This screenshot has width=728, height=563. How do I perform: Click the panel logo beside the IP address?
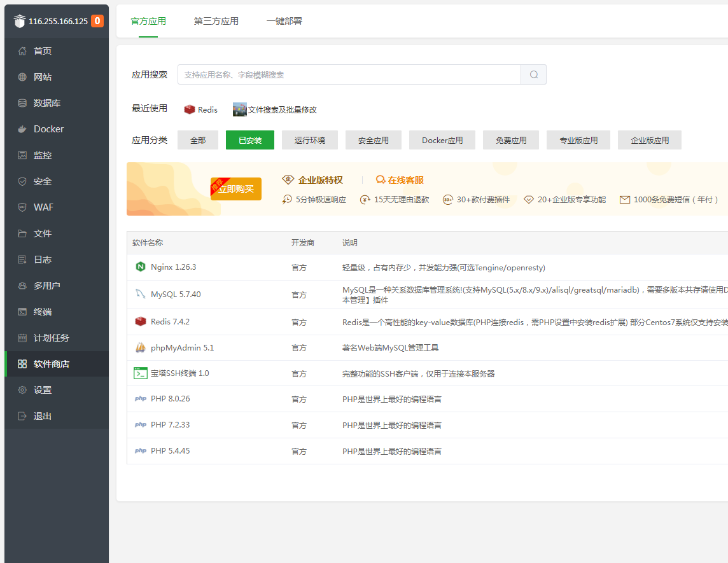20,21
